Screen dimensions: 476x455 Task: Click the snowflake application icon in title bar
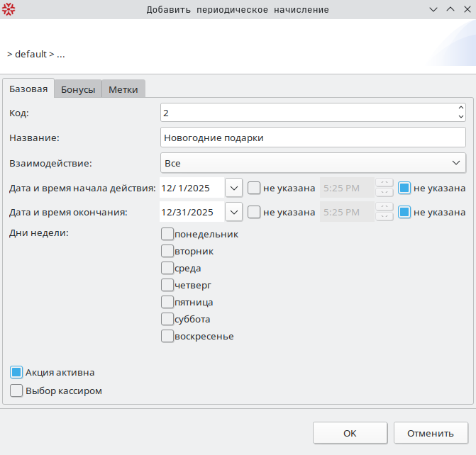[9, 9]
